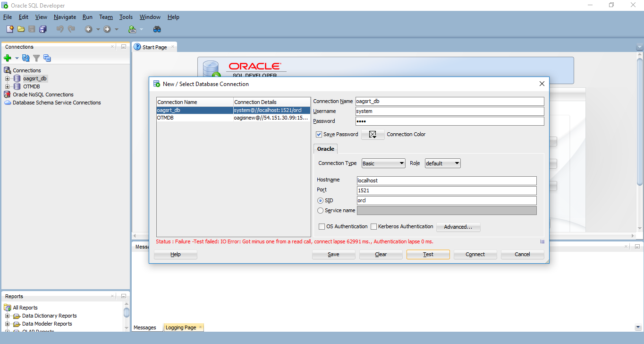644x344 pixels.
Task: Click status message options icon in dialog
Action: pos(542,241)
